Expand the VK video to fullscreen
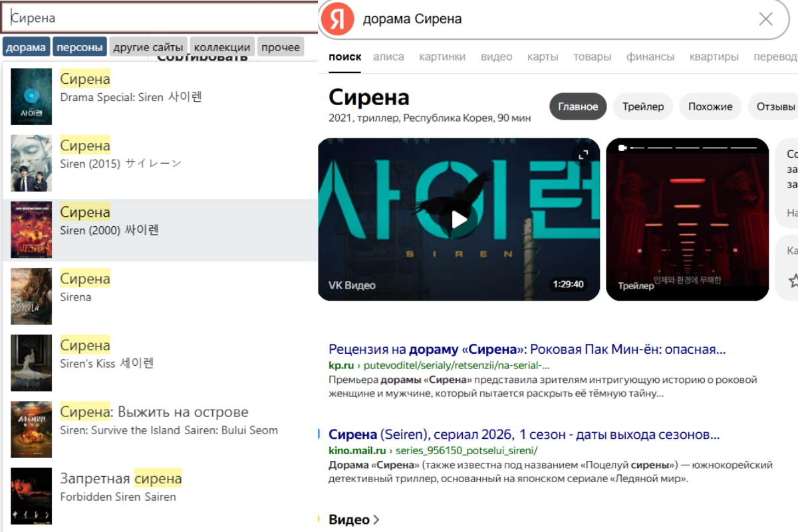The image size is (798, 532). 583,154
